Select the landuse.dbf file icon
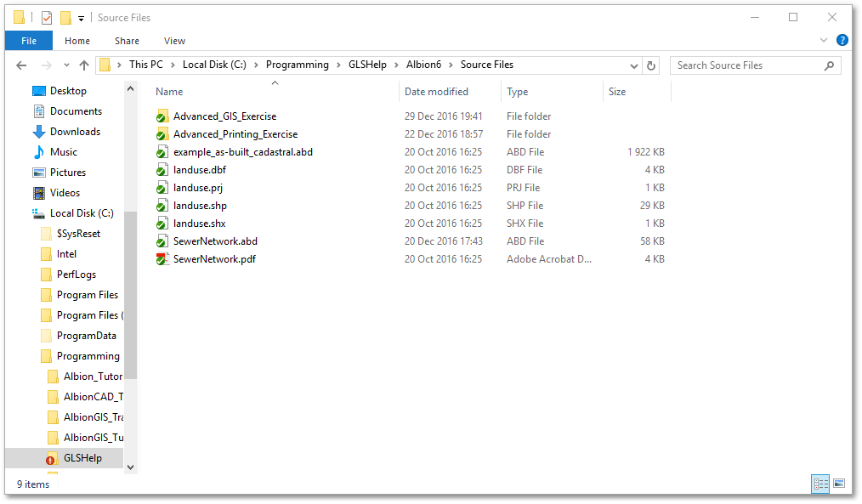This screenshot has height=504, width=862. pyautogui.click(x=162, y=170)
